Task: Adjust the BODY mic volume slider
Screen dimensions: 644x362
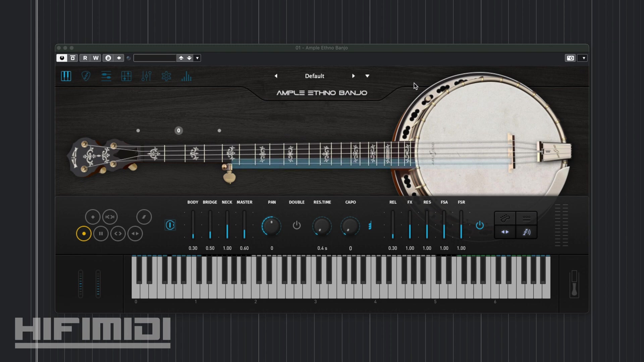Action: pyautogui.click(x=193, y=225)
